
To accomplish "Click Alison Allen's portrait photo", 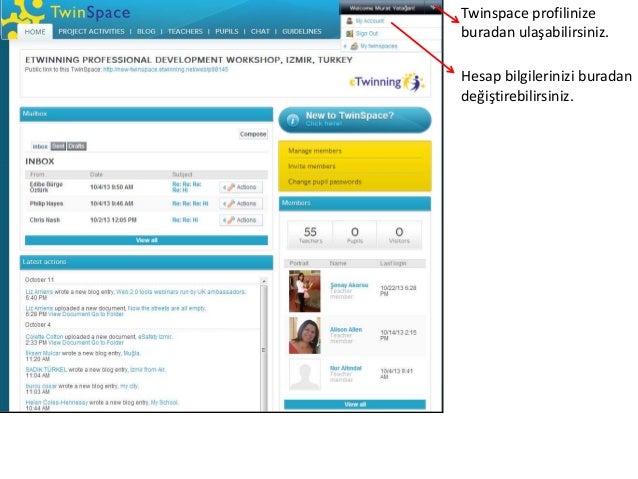I will [x=305, y=336].
